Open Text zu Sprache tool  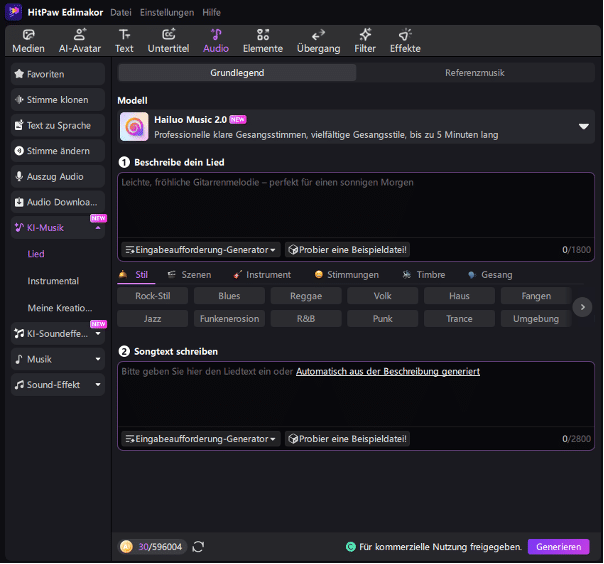(58, 125)
